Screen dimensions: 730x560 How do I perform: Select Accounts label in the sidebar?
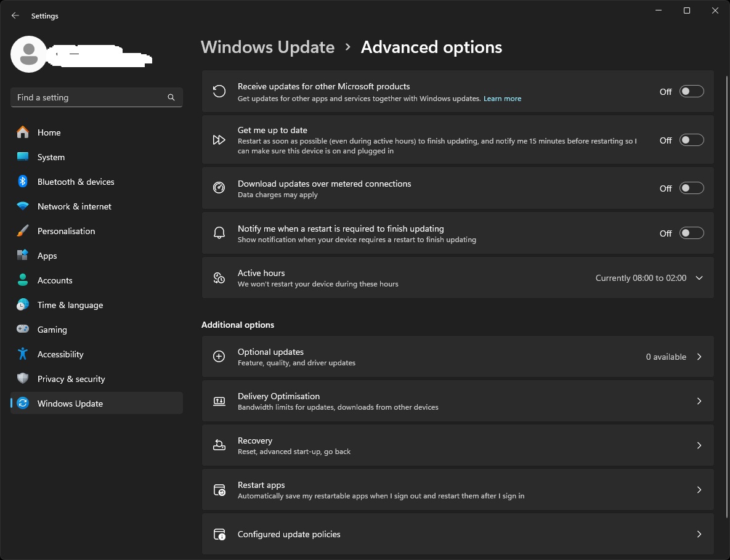[x=55, y=280]
